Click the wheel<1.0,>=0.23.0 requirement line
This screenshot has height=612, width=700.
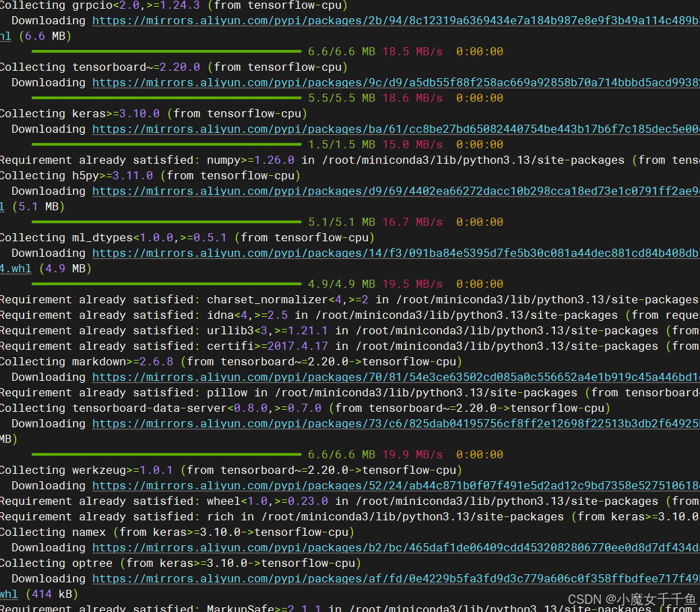[x=350, y=501]
